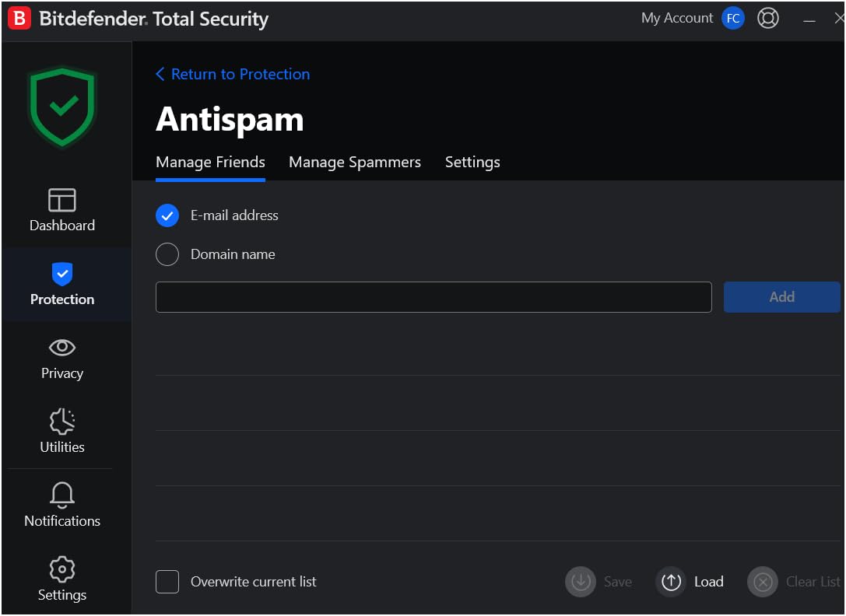Open the Privacy eye section
Image resolution: width=846 pixels, height=616 pixels.
coord(62,359)
